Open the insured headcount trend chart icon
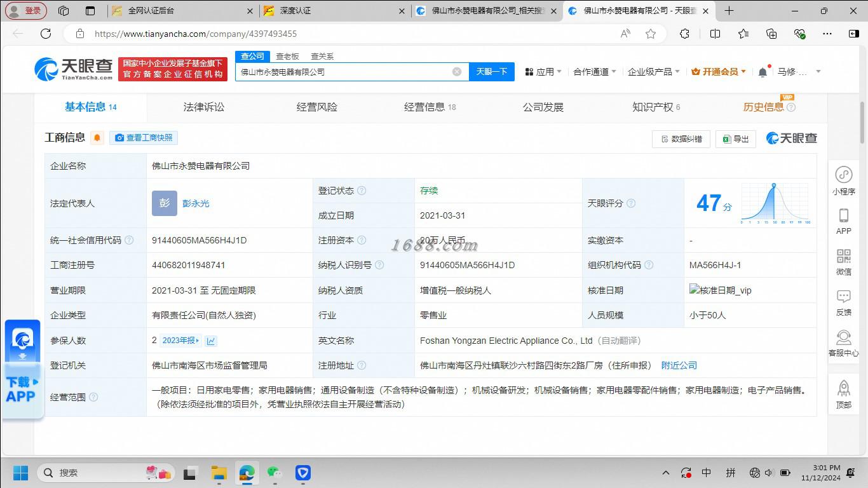868x488 pixels. (211, 341)
